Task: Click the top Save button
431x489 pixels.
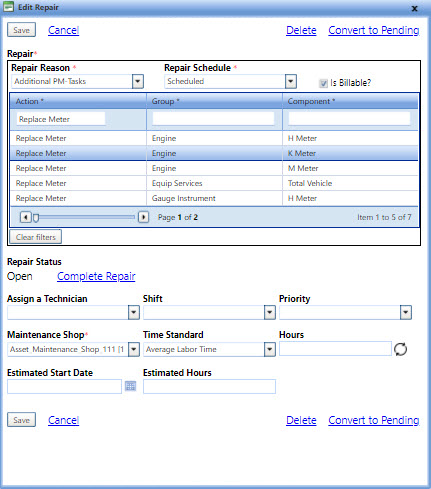Action: click(21, 30)
